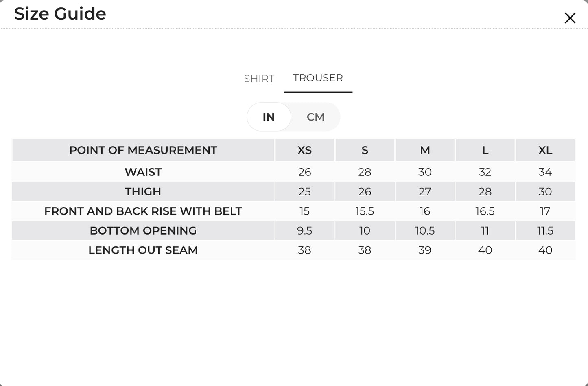This screenshot has width=588, height=386.
Task: Click the BOTTOM OPENING row label
Action: [x=143, y=230]
